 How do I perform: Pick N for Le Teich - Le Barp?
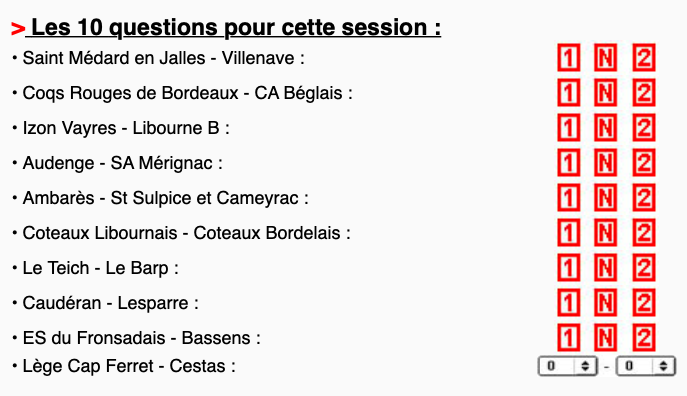[605, 268]
